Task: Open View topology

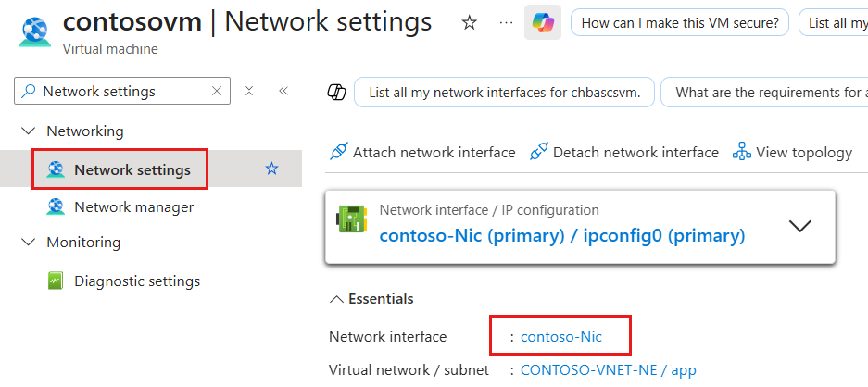Action: click(x=792, y=152)
